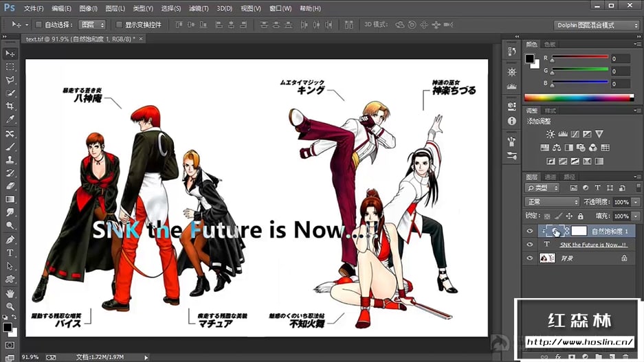Enable the 自动选择 checkbox
644x362 pixels.
coord(38,25)
